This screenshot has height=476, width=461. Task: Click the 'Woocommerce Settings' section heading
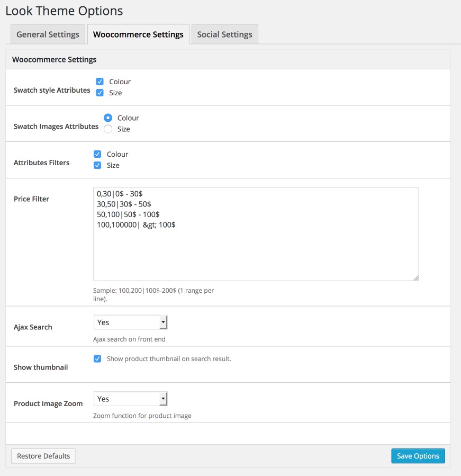(55, 59)
